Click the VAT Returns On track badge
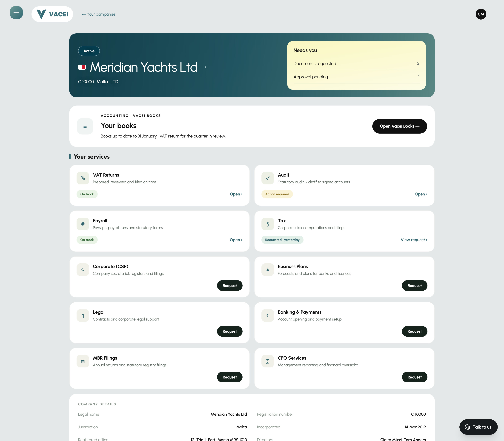The image size is (504, 441). [x=87, y=194]
